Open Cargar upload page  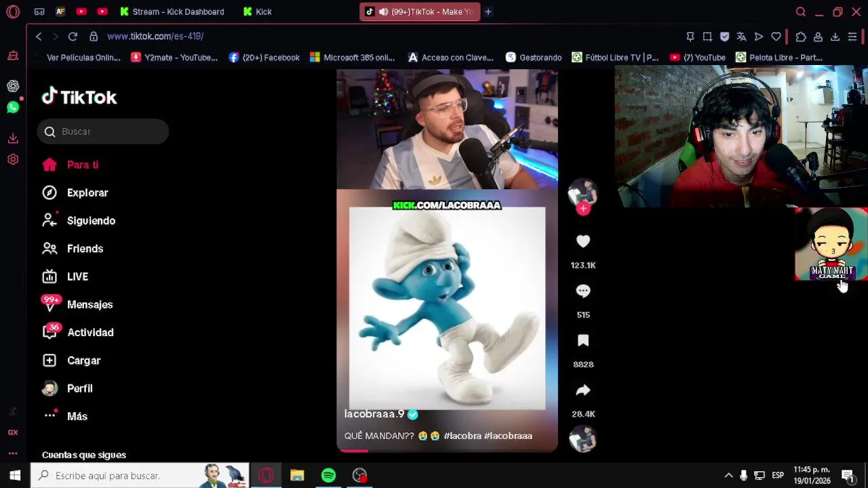pyautogui.click(x=71, y=361)
